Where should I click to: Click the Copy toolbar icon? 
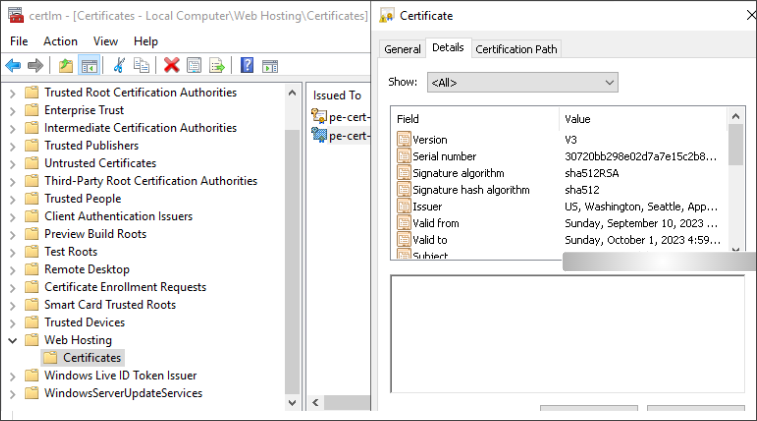click(x=141, y=65)
